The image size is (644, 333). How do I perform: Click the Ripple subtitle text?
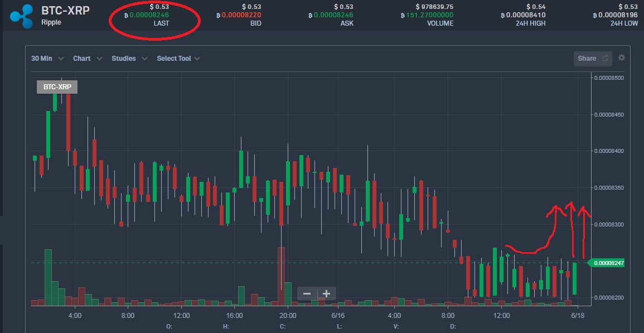(51, 22)
